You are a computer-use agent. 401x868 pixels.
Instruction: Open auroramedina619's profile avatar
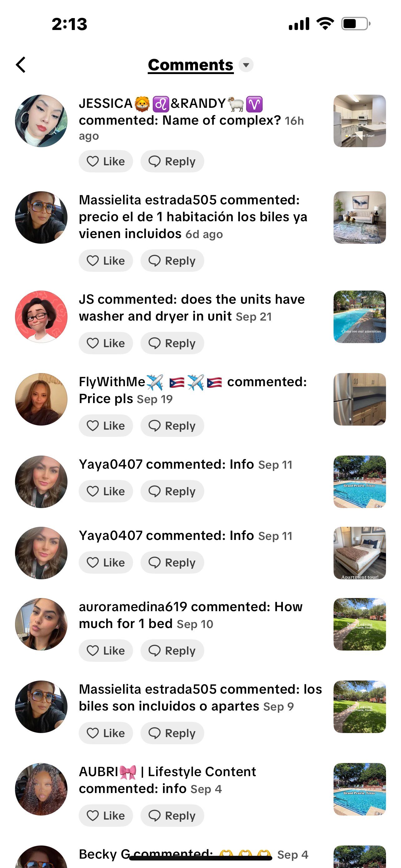click(41, 624)
